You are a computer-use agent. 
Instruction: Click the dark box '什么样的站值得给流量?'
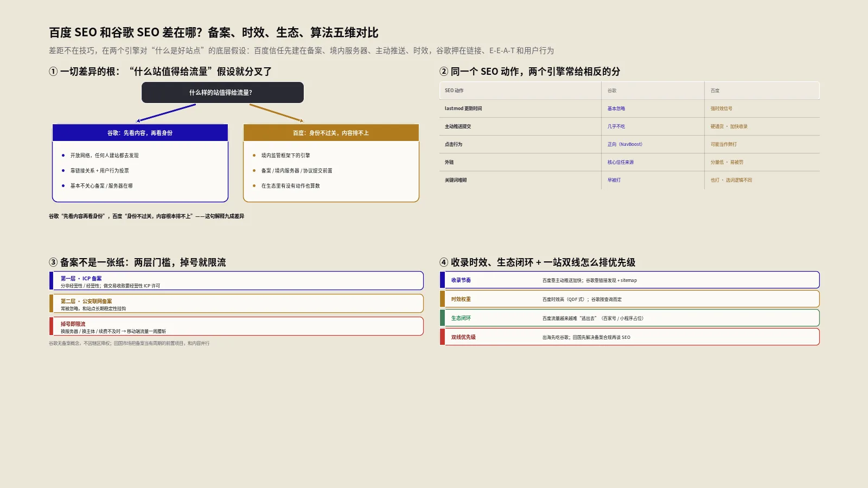222,92
